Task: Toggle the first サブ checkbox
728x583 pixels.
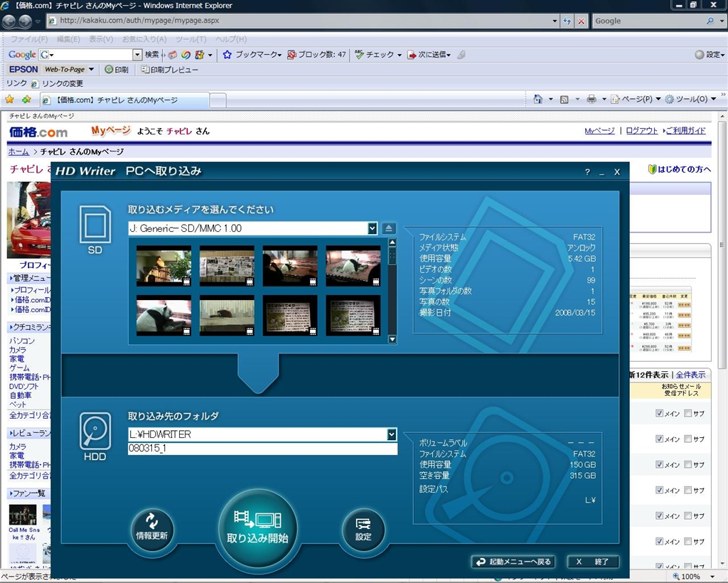Action: pos(687,413)
